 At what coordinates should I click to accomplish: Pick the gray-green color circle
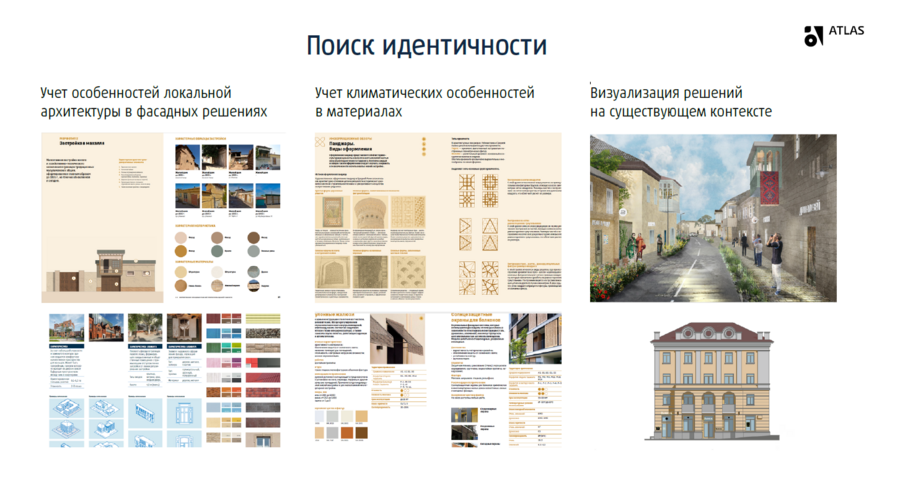click(216, 251)
